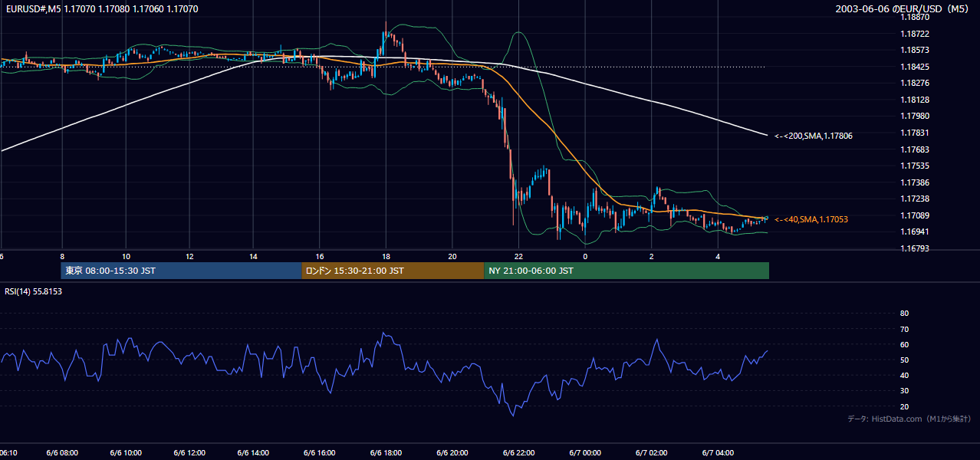Click hour label 22 below the price chart

click(x=519, y=256)
